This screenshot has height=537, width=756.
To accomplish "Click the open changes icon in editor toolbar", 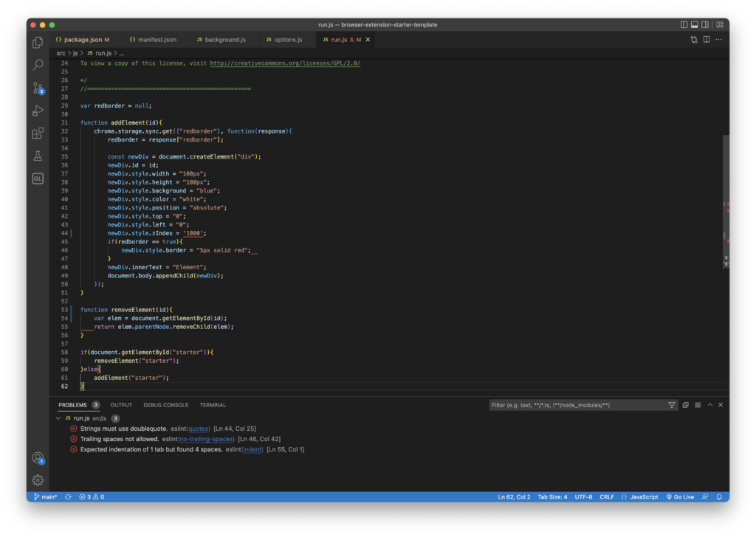I will [x=694, y=40].
